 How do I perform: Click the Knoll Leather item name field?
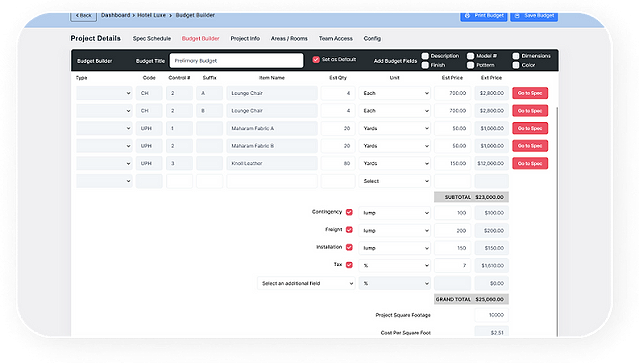(x=272, y=163)
